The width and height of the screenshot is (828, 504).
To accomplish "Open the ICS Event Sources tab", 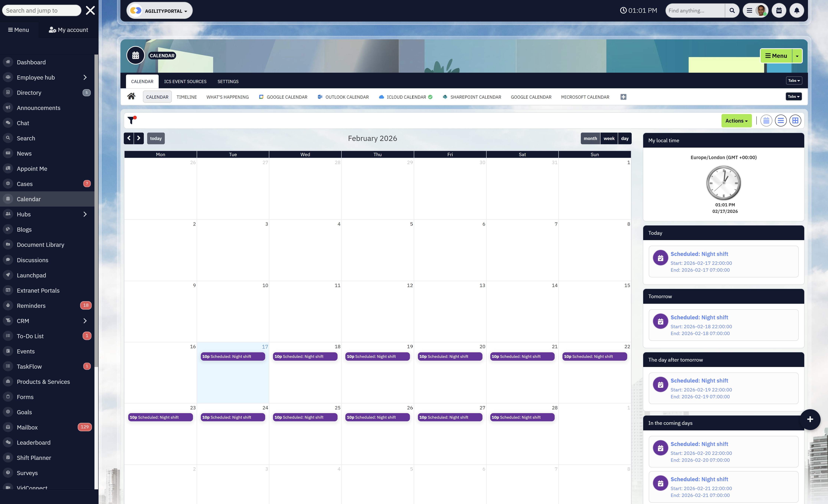I will click(x=185, y=82).
